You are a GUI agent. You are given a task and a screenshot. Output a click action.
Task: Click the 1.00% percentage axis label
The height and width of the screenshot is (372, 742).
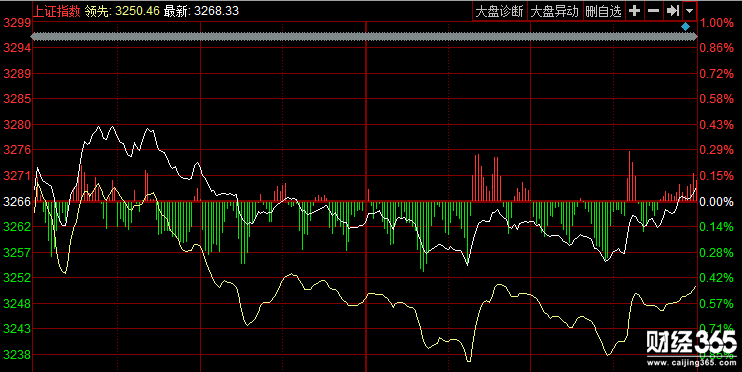pos(716,22)
